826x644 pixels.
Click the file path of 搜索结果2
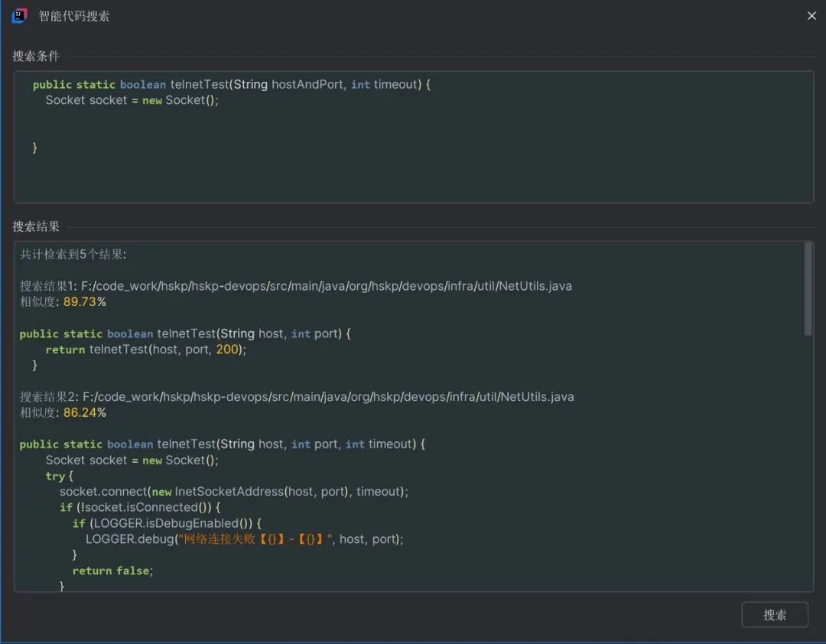pos(327,397)
